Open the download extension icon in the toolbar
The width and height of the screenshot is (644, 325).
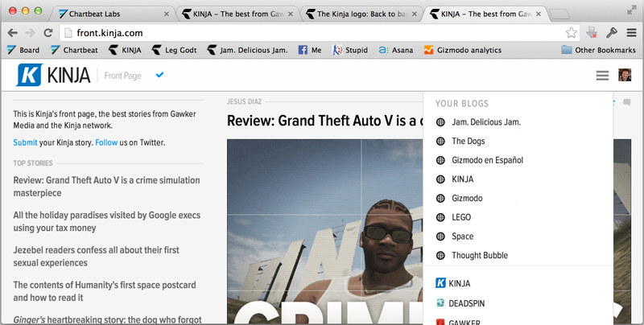click(592, 33)
